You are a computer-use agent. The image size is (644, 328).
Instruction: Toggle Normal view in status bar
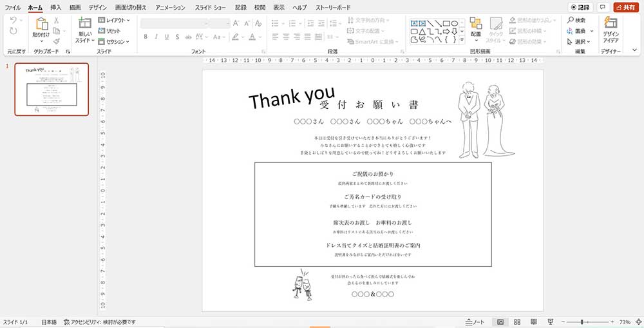tap(500, 322)
